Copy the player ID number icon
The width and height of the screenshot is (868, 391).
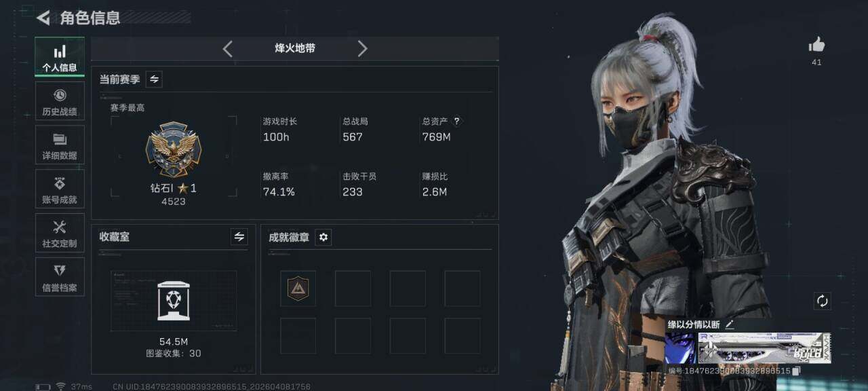(x=796, y=371)
